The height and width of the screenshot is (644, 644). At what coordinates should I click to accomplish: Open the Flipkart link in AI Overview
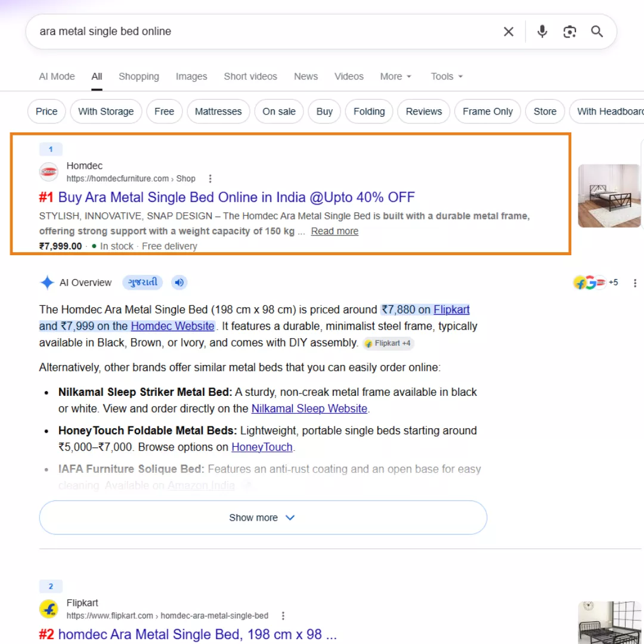tap(451, 309)
